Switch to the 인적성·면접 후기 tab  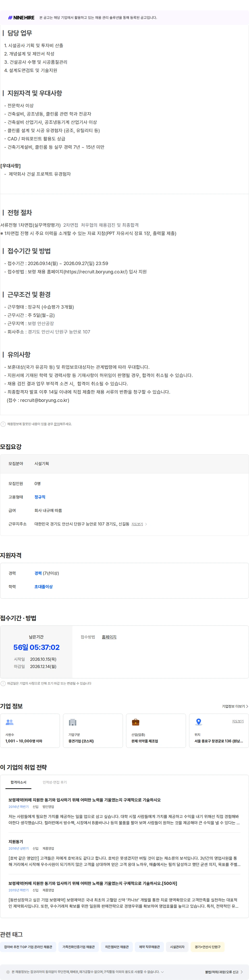54,782
